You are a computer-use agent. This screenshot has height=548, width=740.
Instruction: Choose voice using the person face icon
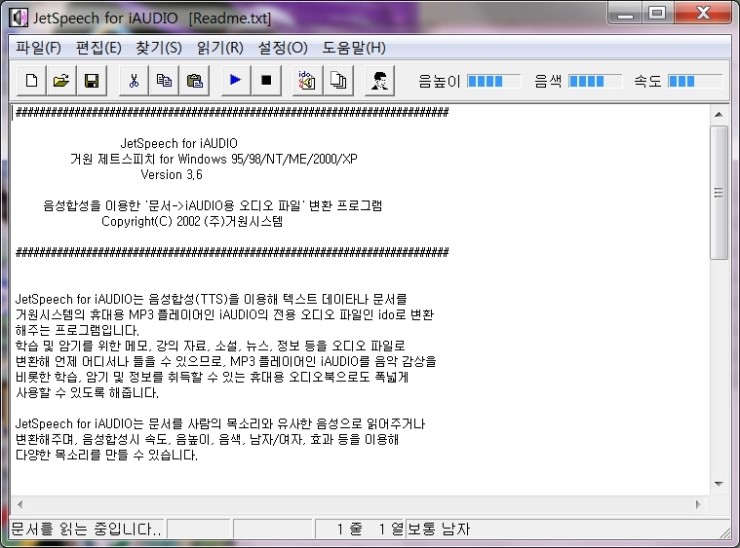click(379, 81)
